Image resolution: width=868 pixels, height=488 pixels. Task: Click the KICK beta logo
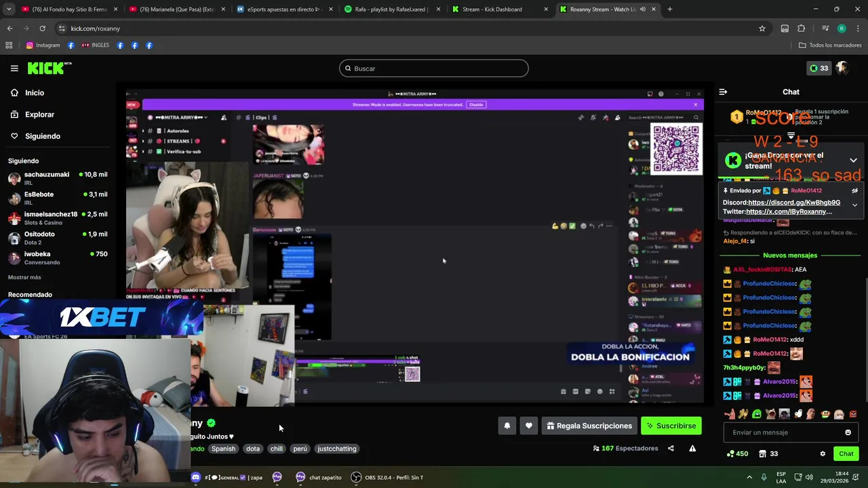50,68
